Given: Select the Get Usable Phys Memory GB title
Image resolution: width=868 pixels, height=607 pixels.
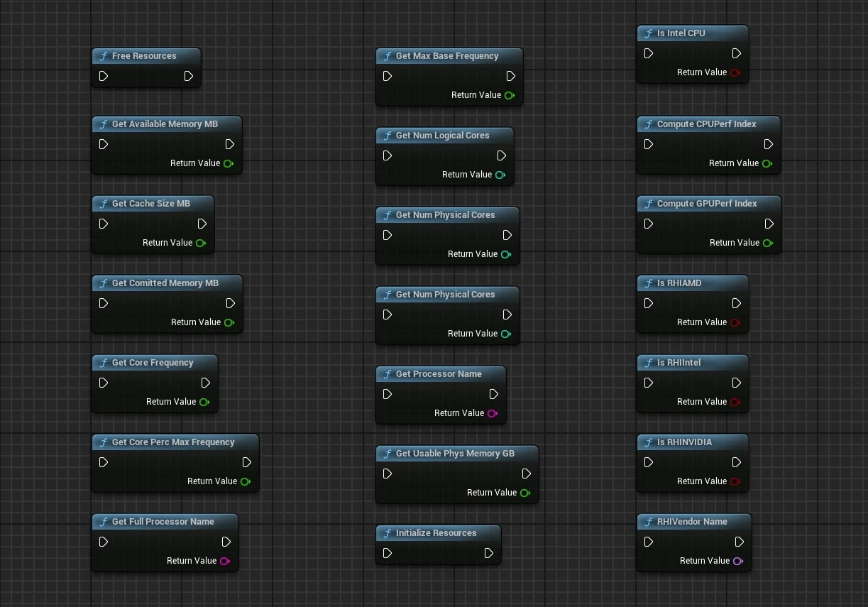Looking at the screenshot, I should click(x=455, y=454).
